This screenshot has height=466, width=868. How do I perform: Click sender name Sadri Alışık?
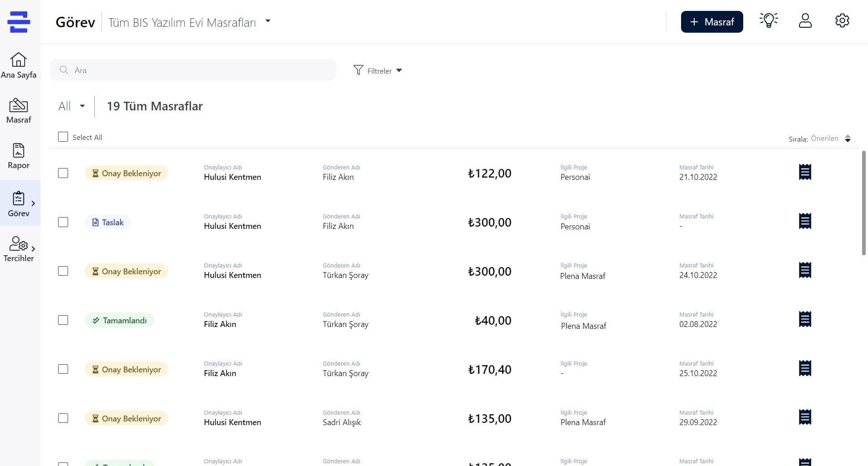[342, 422]
